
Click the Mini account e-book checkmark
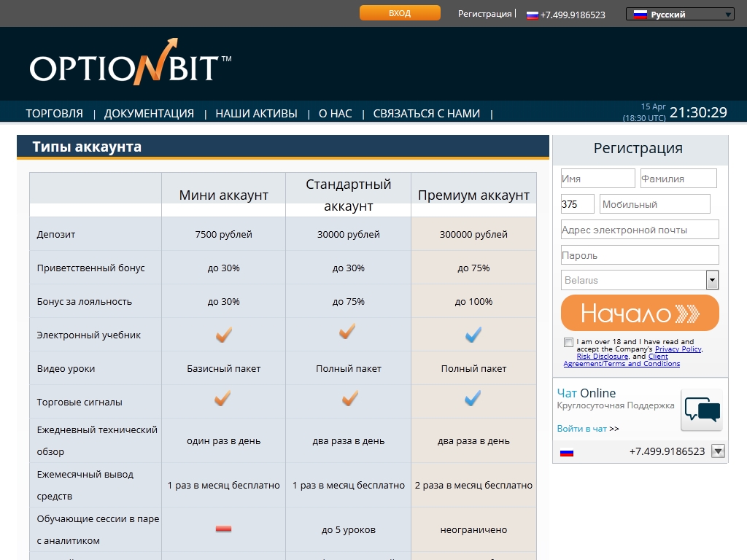(223, 335)
